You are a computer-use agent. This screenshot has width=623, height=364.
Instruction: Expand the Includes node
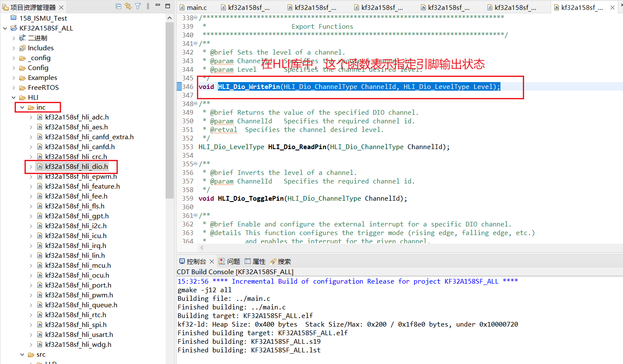(x=14, y=48)
